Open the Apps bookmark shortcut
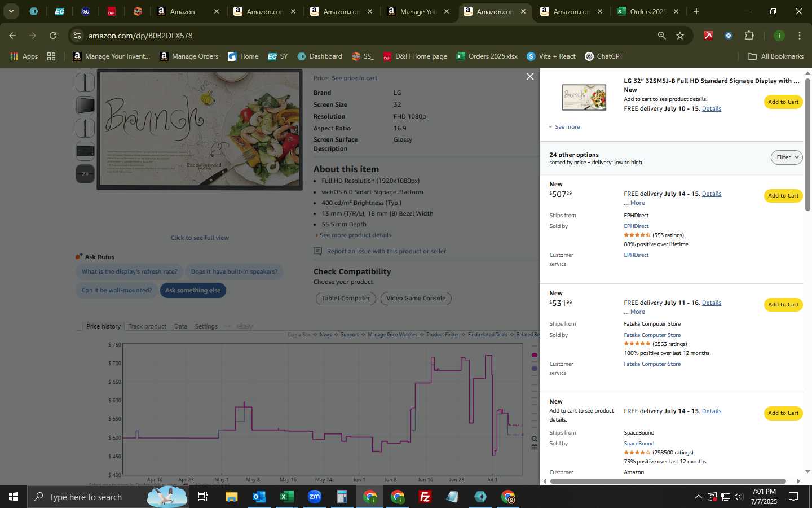 coord(24,56)
